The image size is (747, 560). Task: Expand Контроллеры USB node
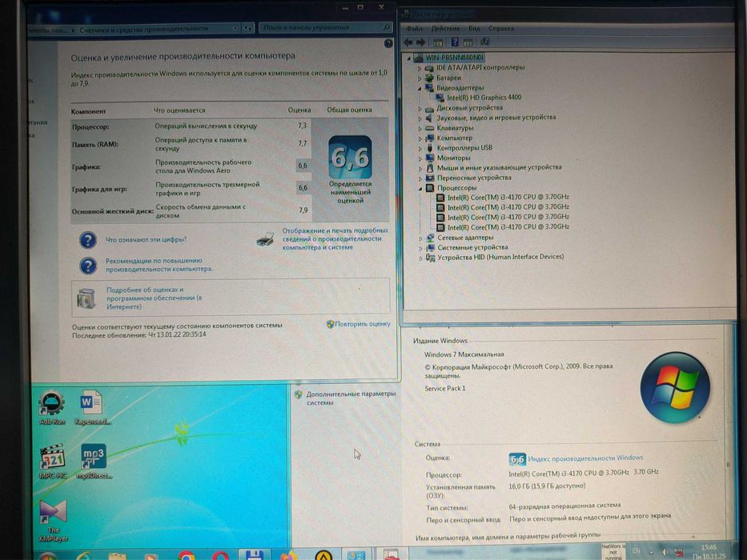[420, 148]
